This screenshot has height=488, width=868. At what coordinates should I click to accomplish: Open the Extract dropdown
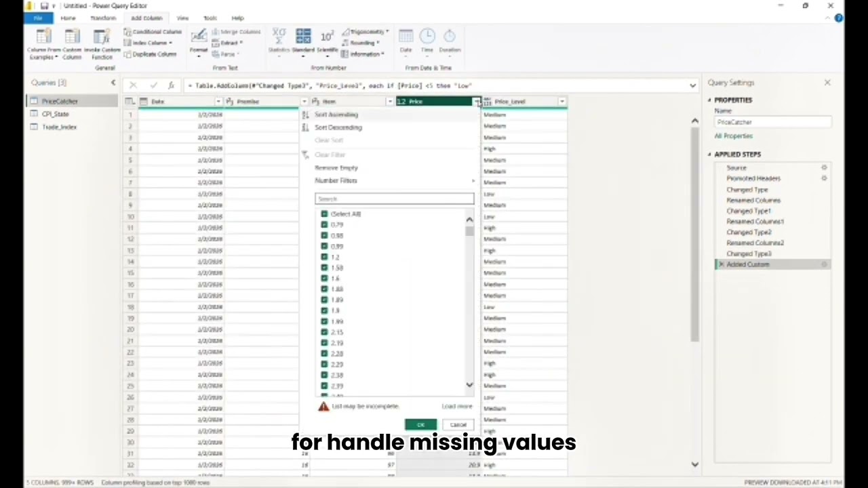(228, 43)
